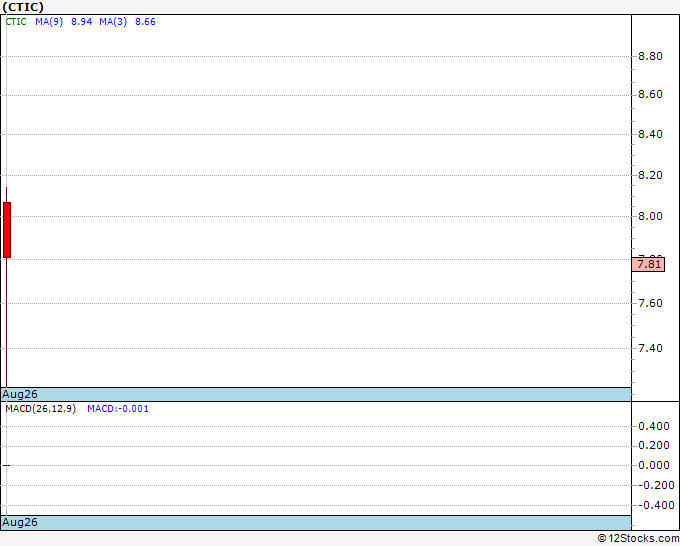The image size is (680, 546).
Task: Click the MA(3) value 8.66
Action: coord(145,22)
